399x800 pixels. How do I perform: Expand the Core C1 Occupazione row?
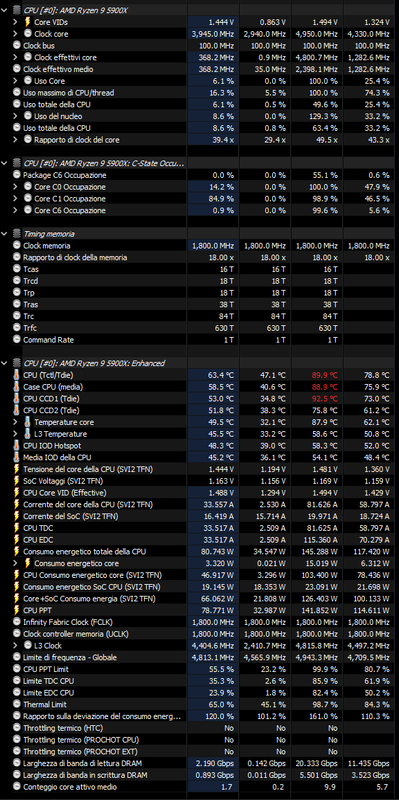16,198
